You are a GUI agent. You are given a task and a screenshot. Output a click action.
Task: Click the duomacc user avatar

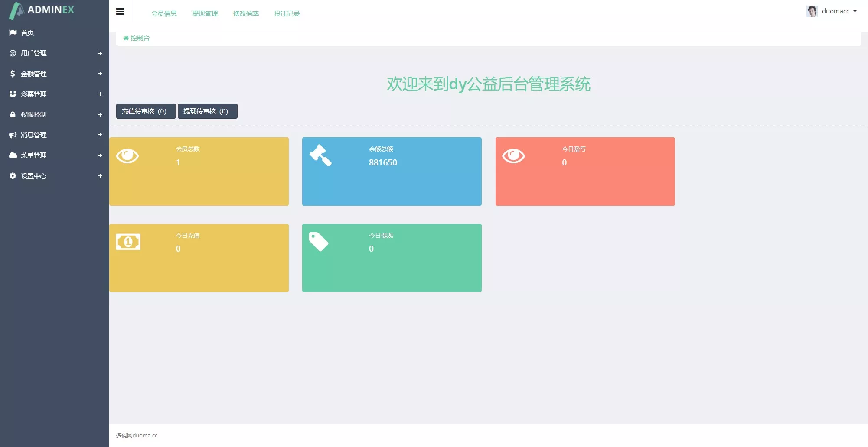(812, 11)
